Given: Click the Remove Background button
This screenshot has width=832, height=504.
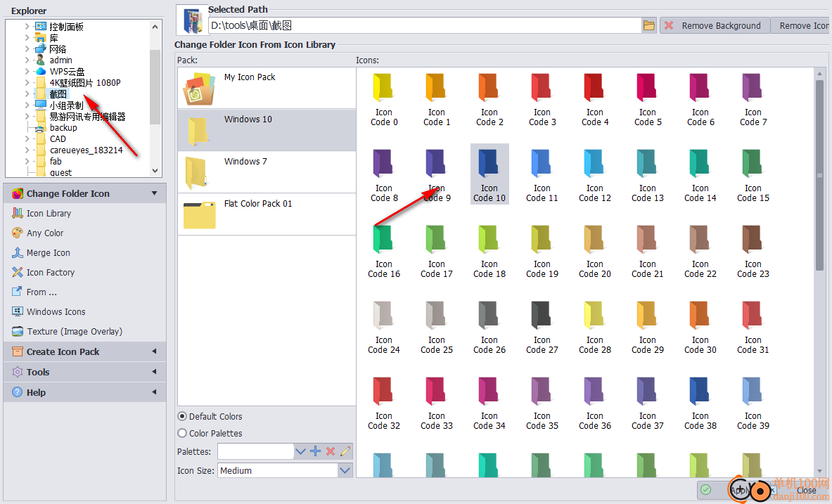Looking at the screenshot, I should click(715, 25).
